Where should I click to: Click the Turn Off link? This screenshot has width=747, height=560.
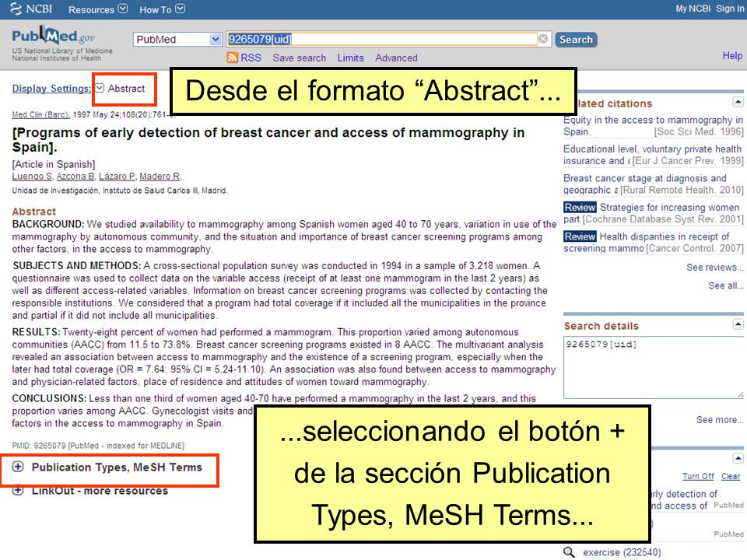pos(698,476)
